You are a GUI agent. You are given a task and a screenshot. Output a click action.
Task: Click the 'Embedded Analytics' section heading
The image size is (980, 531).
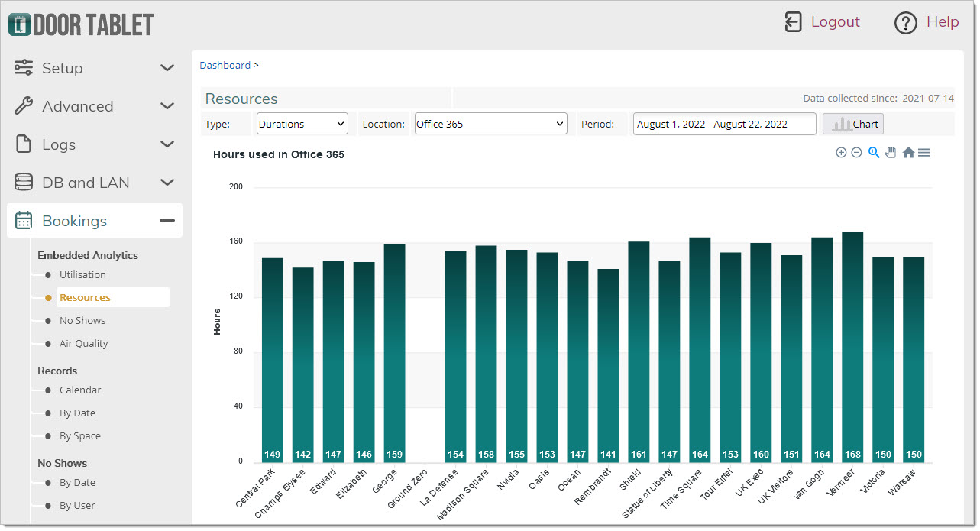[88, 255]
